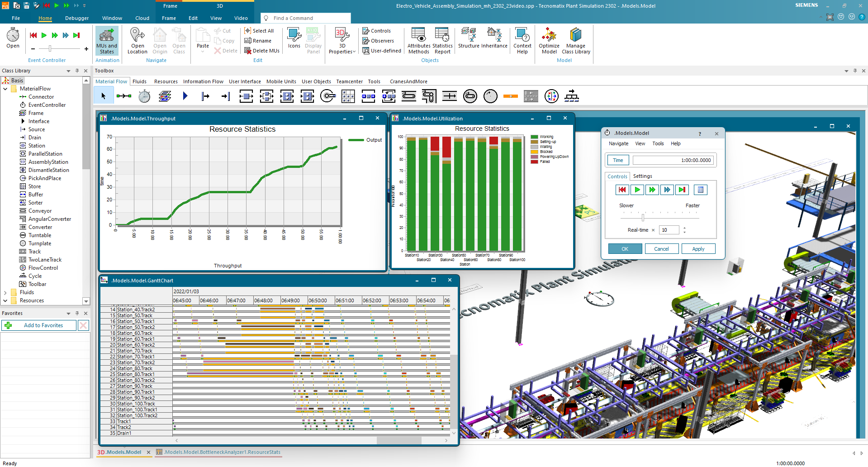Toggle auto-hide pin on Class Library panel
This screenshot has height=467, width=868.
coord(77,71)
